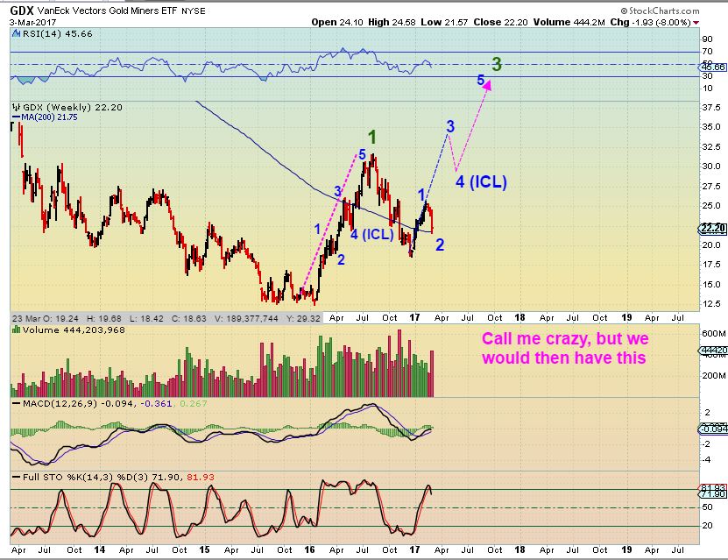Click the green wave 3 label in RSI panel

click(x=497, y=64)
